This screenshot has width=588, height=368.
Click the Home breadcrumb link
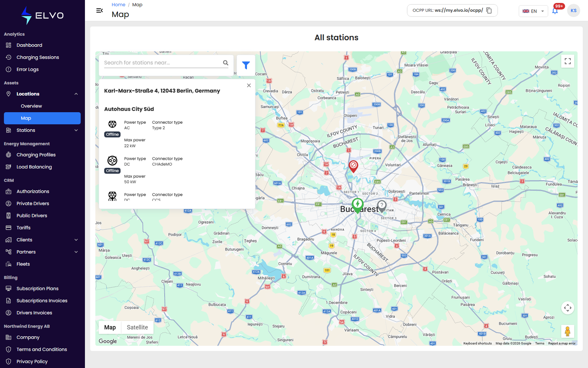click(x=118, y=5)
